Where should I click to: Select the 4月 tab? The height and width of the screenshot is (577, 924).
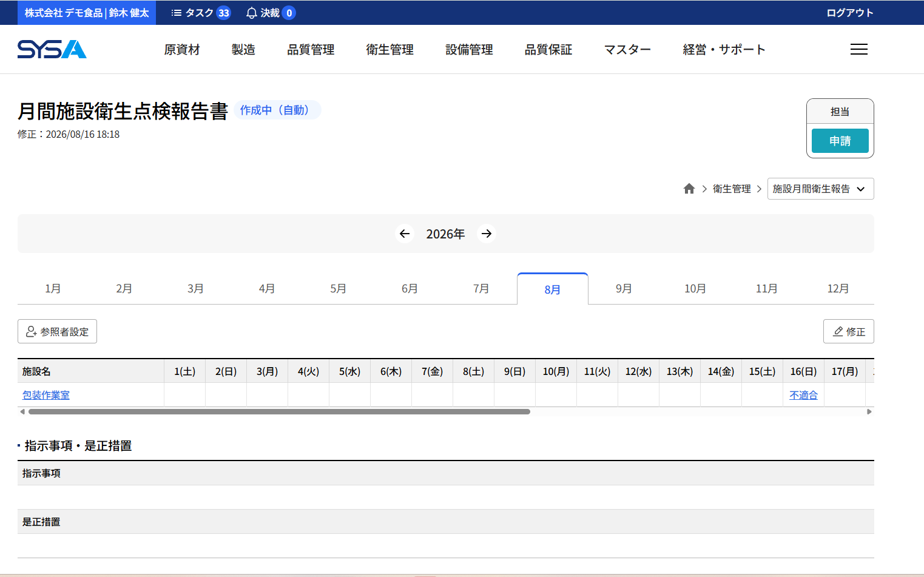tap(267, 289)
